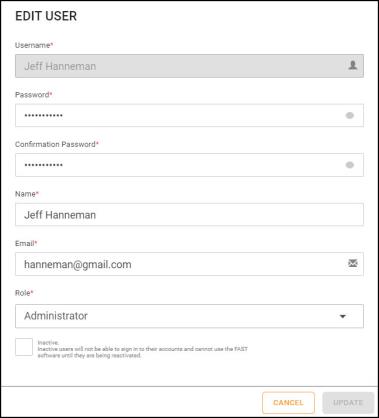The image size is (379, 418).
Task: Show the Password field characters
Action: click(x=350, y=116)
